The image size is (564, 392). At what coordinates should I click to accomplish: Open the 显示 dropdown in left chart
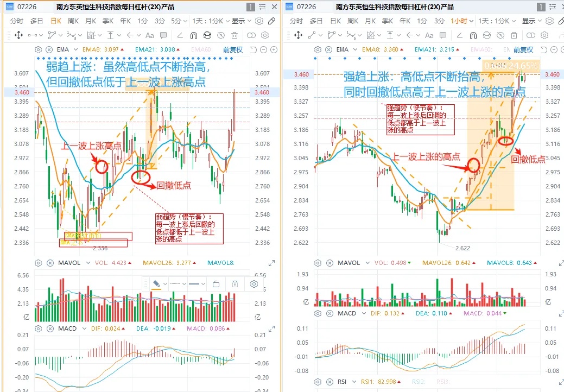click(242, 21)
